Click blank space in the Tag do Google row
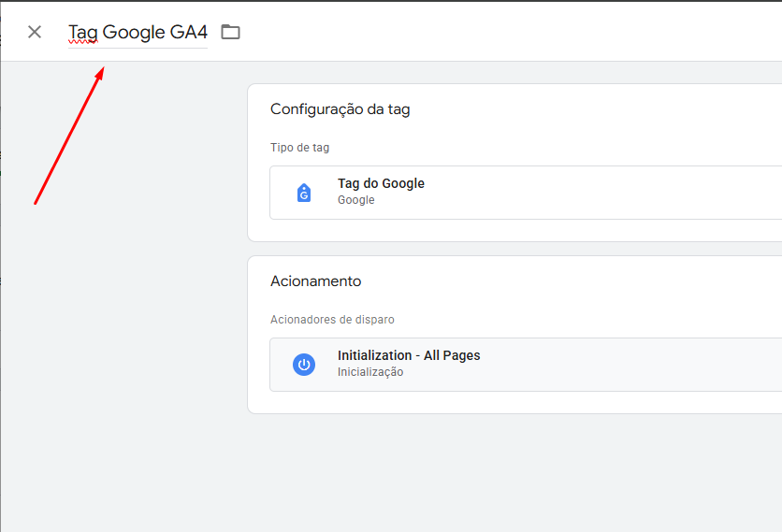Viewport: 782px width, 532px height. coord(599,193)
